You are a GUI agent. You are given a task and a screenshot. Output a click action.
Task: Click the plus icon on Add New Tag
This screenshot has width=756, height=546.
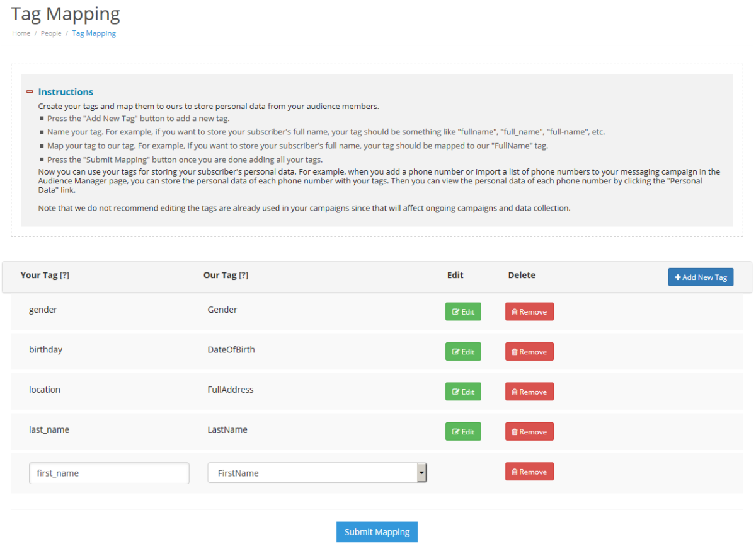[x=679, y=277]
